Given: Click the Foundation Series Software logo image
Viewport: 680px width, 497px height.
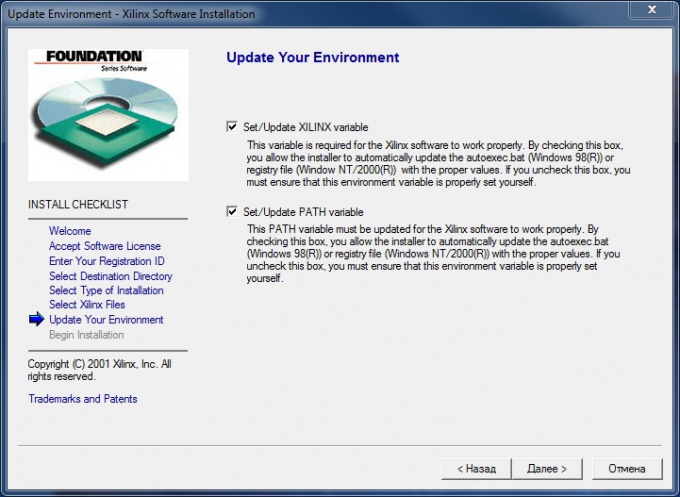Looking at the screenshot, I should pyautogui.click(x=108, y=115).
